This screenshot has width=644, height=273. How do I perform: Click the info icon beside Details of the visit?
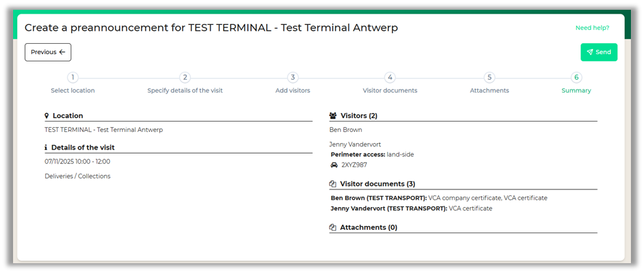46,148
